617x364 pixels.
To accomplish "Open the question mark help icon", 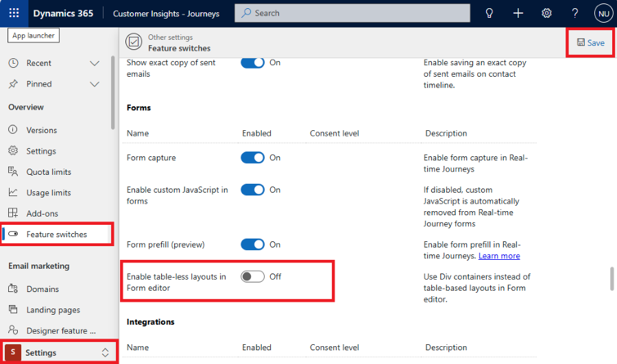I will (x=575, y=13).
